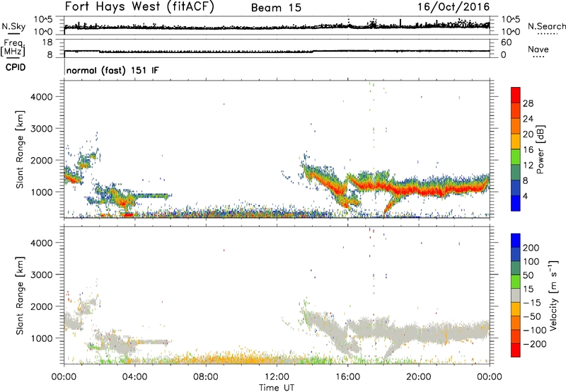The width and height of the screenshot is (566, 392).
Task: Click the 'Fort Hays West (fitACF)' title
Action: point(139,7)
